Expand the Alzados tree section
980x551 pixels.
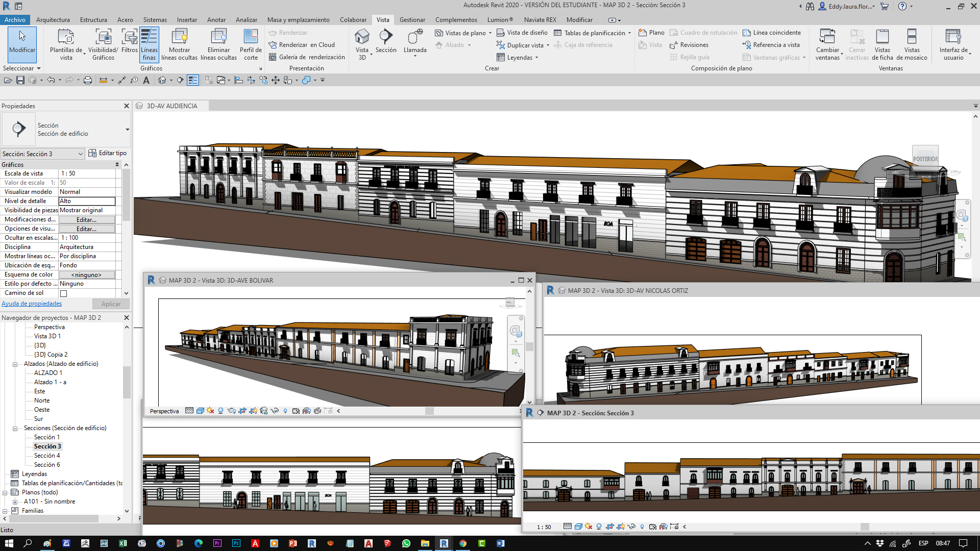pos(15,364)
